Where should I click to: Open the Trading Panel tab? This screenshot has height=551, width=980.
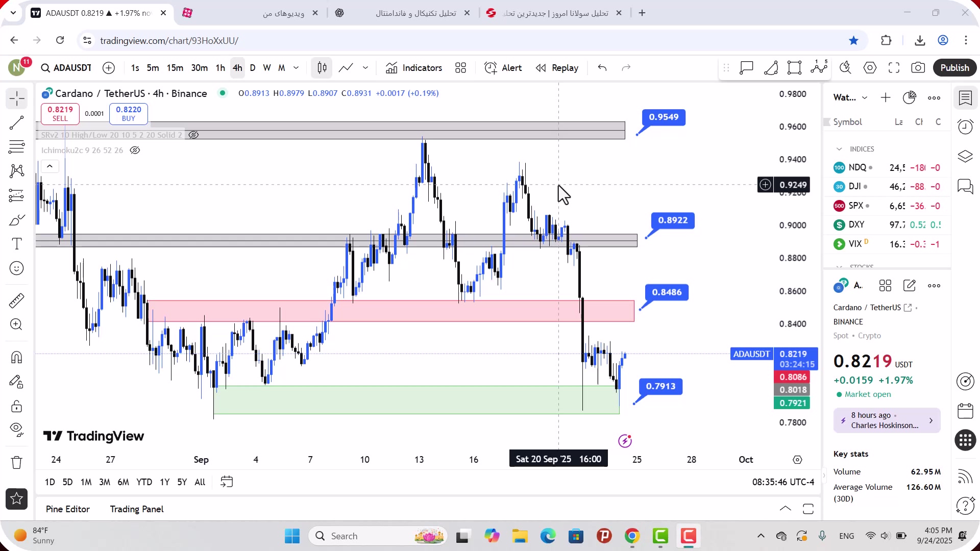coord(137,509)
